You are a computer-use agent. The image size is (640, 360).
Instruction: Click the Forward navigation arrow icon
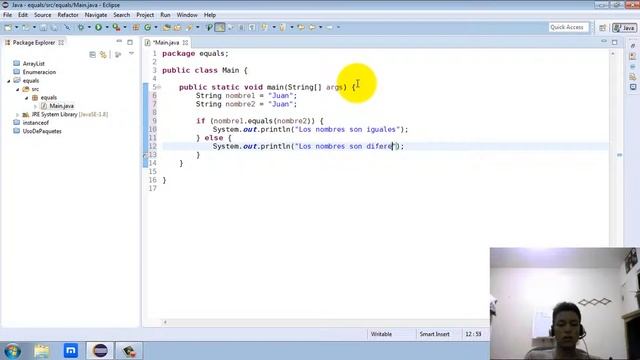[329, 27]
